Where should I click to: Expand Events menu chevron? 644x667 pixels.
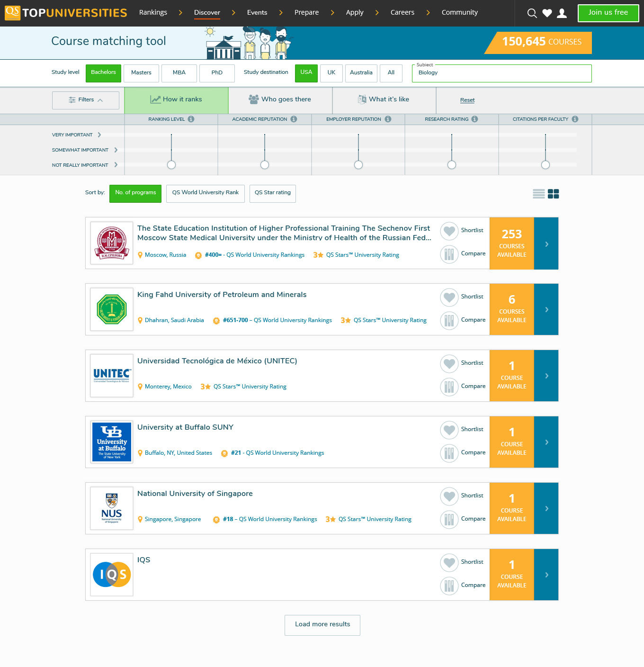tap(281, 13)
